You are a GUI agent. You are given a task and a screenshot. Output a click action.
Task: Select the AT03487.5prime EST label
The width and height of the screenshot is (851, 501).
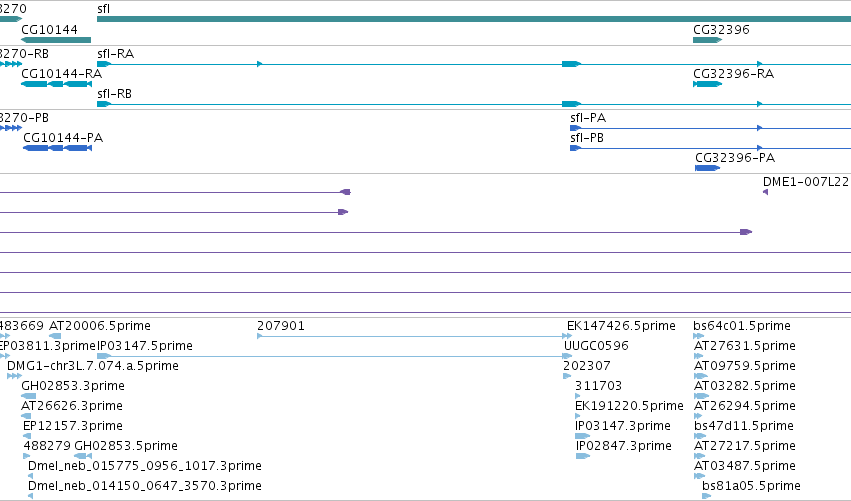(x=745, y=466)
